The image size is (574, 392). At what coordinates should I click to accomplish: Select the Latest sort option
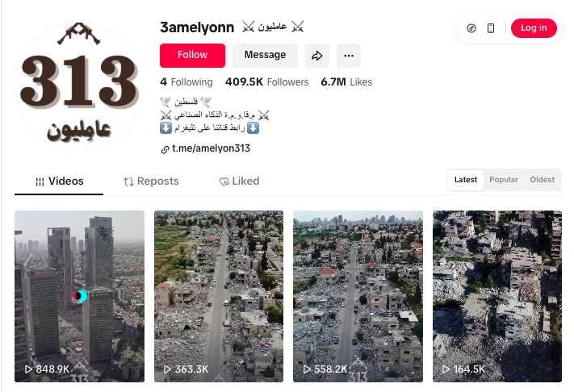(x=466, y=180)
